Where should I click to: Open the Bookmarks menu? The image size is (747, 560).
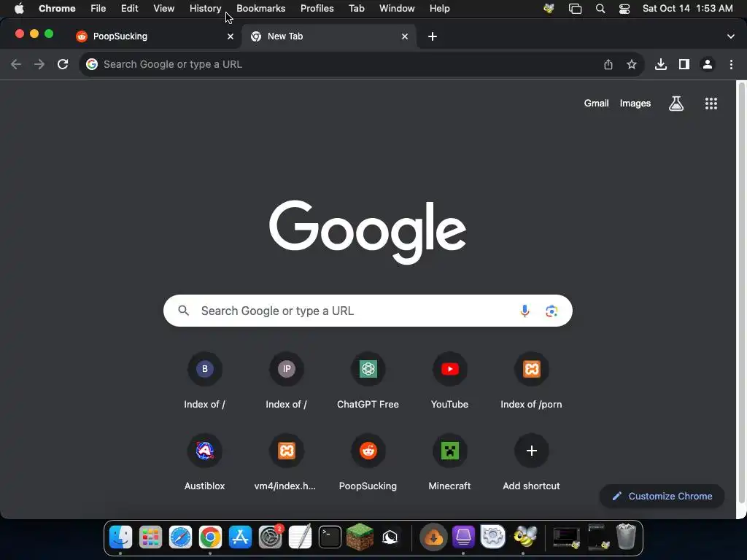click(x=260, y=9)
